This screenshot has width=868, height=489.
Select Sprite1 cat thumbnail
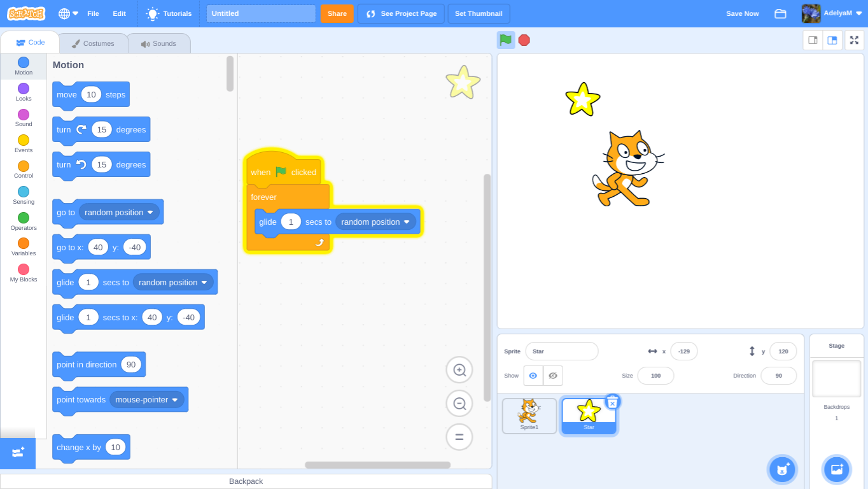coord(529,416)
